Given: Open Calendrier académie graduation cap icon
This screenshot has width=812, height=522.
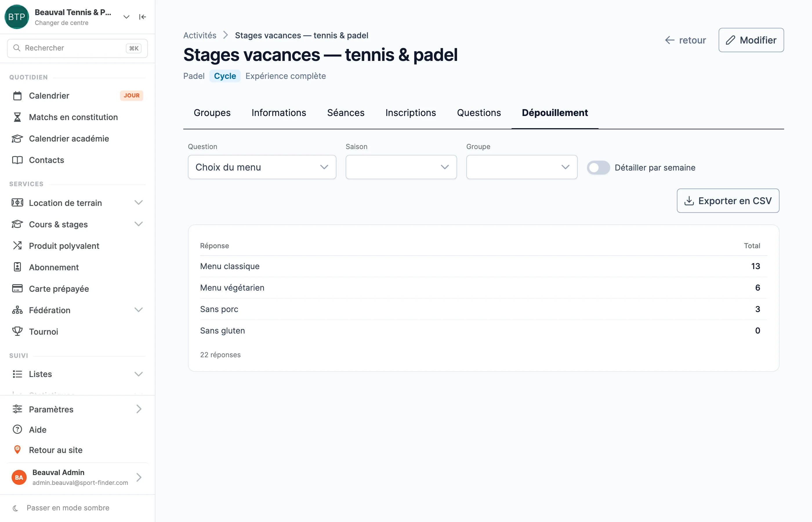Looking at the screenshot, I should [17, 138].
